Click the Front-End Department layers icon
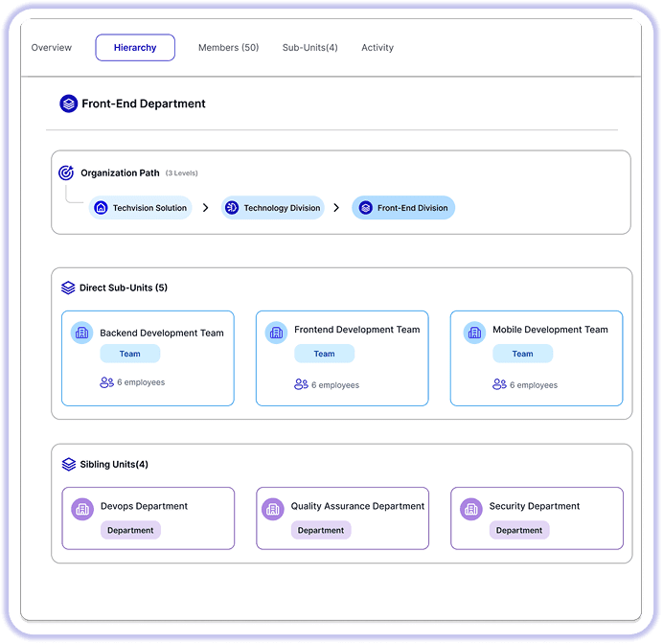The height and width of the screenshot is (644, 663). coord(68,103)
